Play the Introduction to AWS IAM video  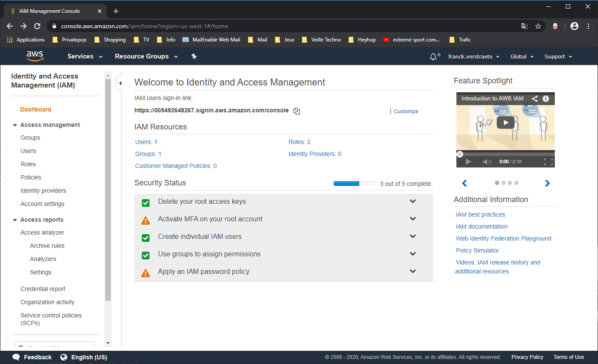[x=505, y=123]
